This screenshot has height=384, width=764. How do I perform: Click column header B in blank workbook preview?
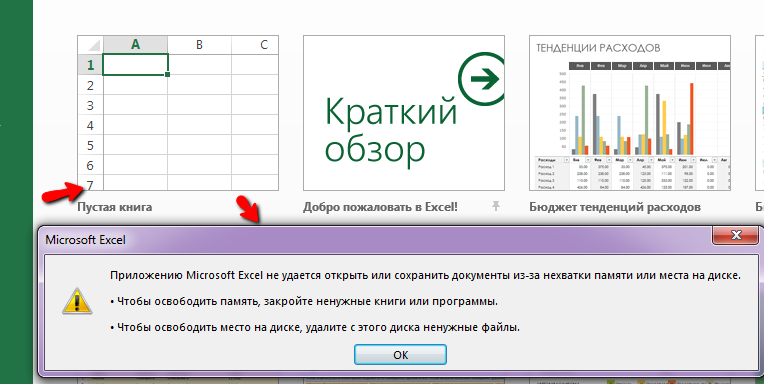(199, 44)
